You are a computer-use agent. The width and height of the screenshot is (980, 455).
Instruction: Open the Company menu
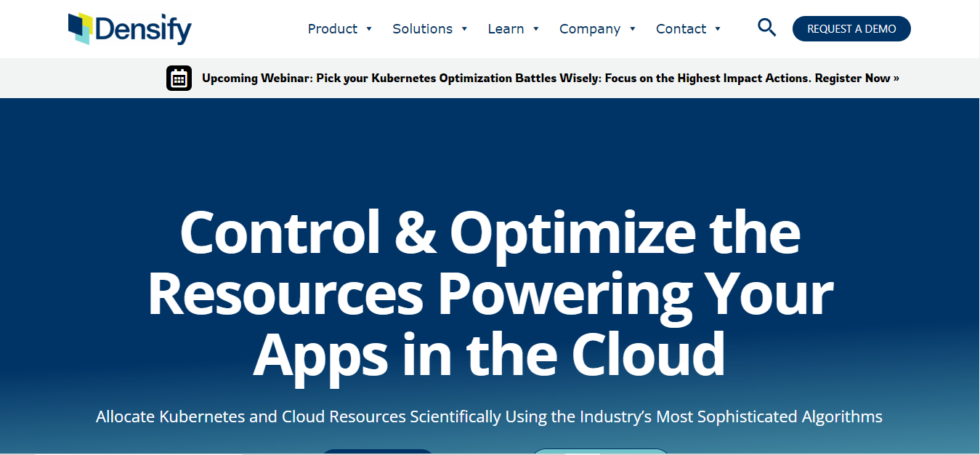[589, 28]
